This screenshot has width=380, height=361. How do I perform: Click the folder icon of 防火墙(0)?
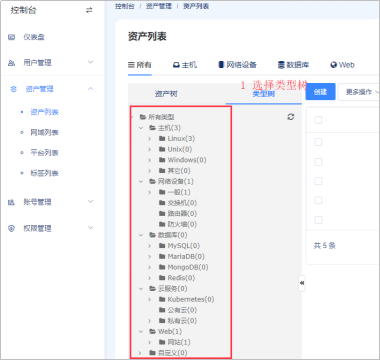(162, 224)
